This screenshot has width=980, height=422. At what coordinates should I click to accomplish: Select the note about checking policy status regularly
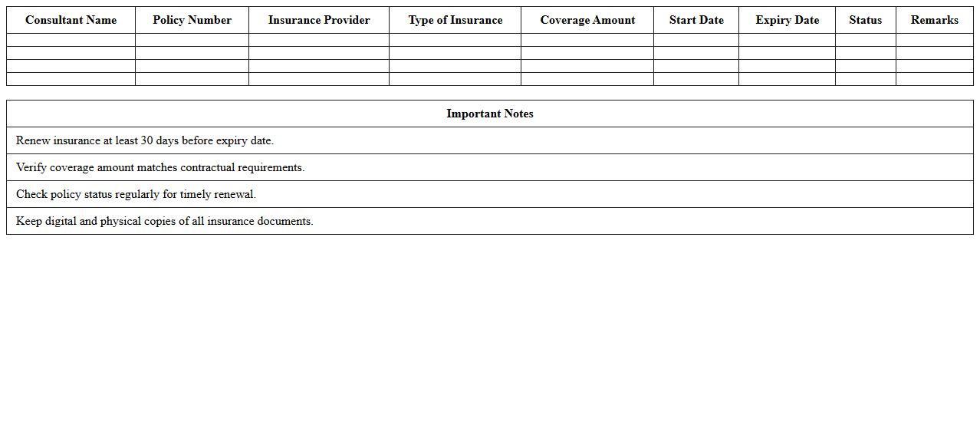tap(490, 194)
